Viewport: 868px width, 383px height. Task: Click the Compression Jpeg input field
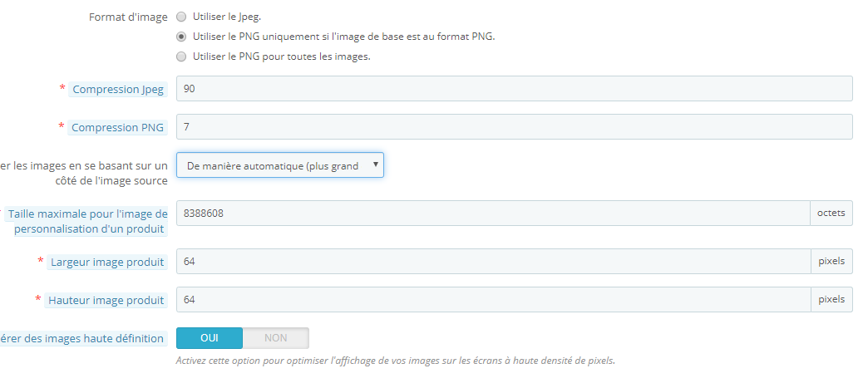click(x=515, y=89)
